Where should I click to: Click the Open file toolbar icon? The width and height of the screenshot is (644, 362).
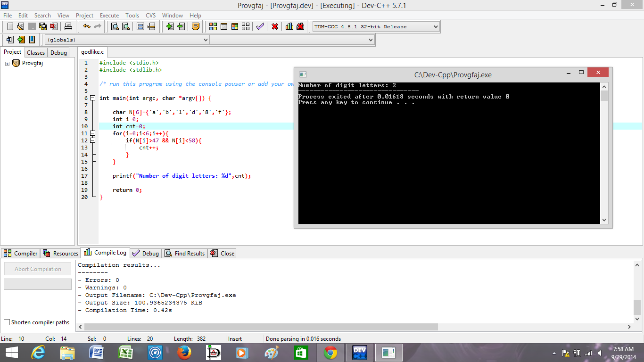[21, 26]
